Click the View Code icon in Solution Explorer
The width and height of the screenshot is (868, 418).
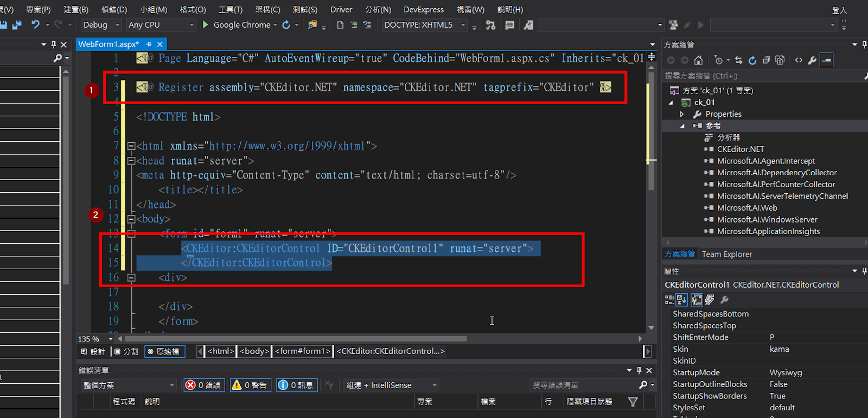coord(799,60)
